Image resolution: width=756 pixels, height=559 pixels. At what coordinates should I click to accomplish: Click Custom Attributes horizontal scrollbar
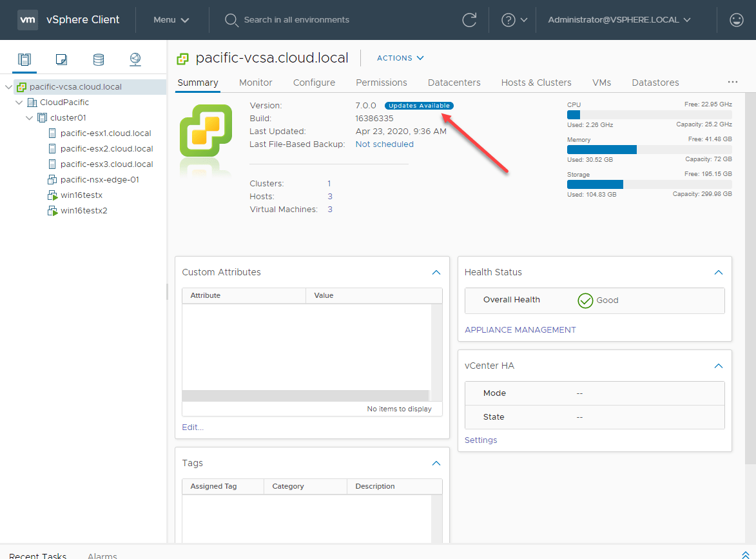[305, 395]
